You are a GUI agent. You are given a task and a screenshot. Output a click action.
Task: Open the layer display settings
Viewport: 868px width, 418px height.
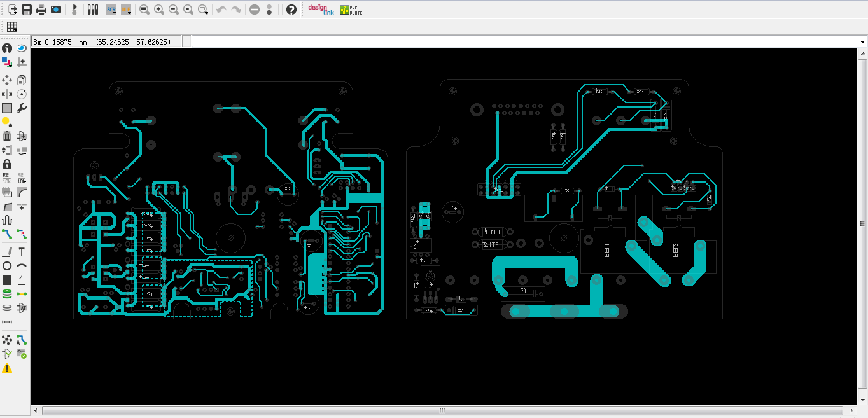pyautogui.click(x=7, y=62)
